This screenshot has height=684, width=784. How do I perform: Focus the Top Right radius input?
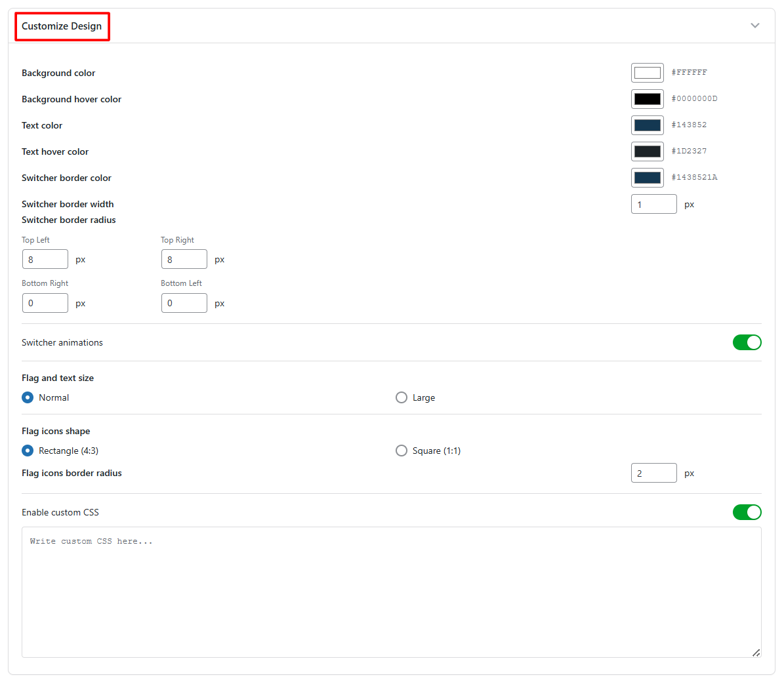[x=184, y=260]
